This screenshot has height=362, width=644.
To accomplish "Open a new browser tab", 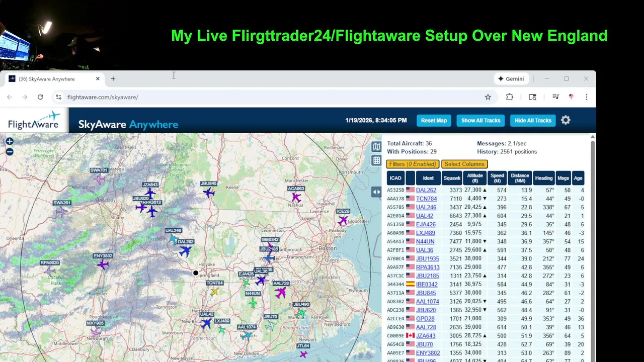I will pos(113,78).
